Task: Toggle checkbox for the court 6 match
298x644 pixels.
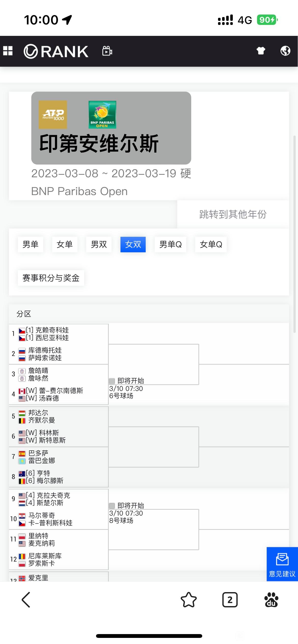Action: (x=112, y=381)
